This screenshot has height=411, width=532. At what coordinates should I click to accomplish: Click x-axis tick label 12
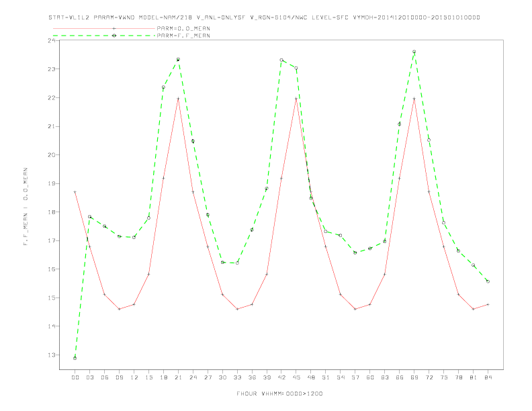(x=134, y=377)
